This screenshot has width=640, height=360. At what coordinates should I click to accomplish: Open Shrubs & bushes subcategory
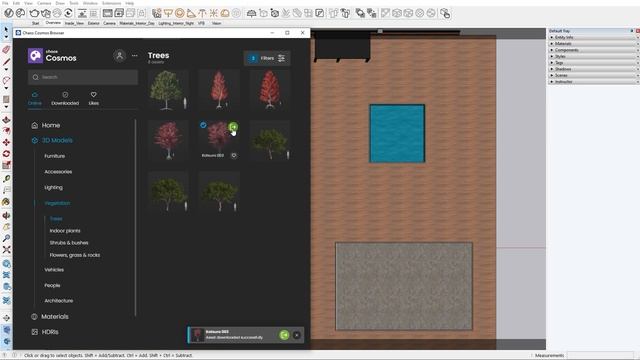coord(69,243)
